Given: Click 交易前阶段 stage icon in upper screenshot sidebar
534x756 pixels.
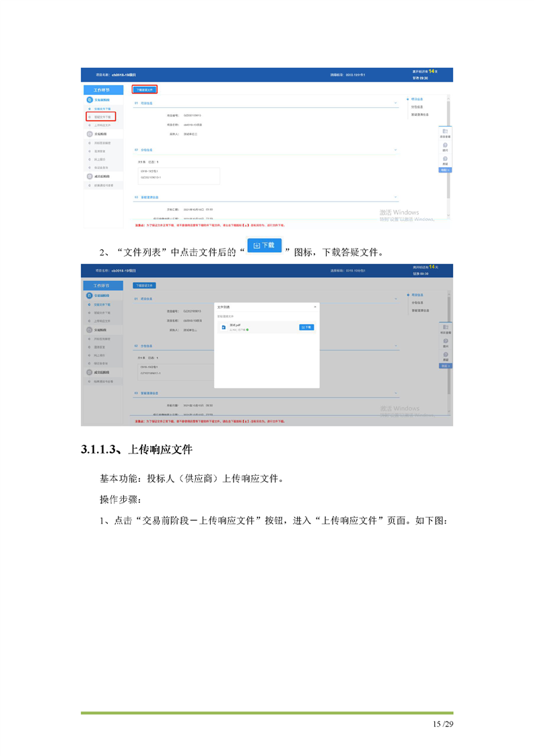Looking at the screenshot, I should click(90, 100).
